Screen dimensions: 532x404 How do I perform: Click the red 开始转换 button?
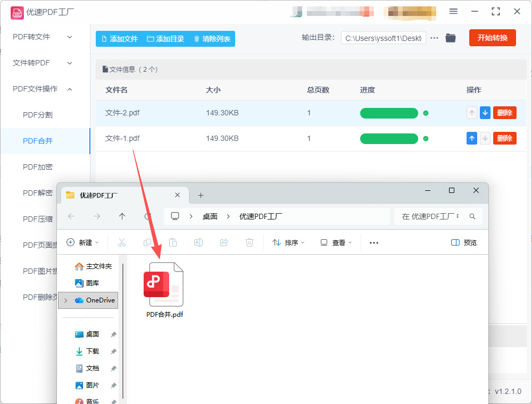click(492, 38)
